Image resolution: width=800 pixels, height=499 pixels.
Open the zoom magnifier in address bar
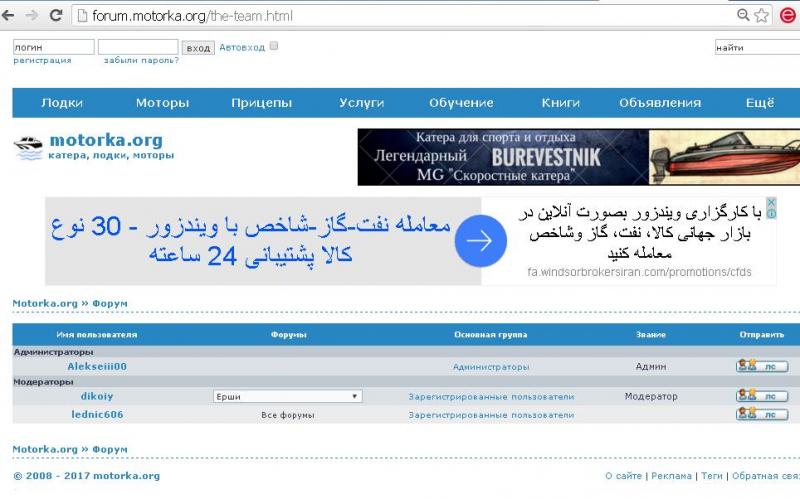[743, 16]
